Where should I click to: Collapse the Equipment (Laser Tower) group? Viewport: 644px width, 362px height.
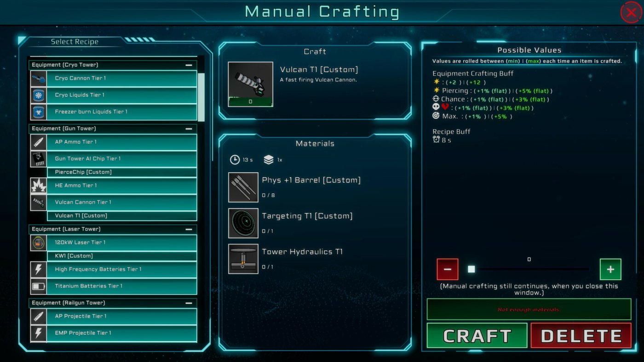point(189,229)
